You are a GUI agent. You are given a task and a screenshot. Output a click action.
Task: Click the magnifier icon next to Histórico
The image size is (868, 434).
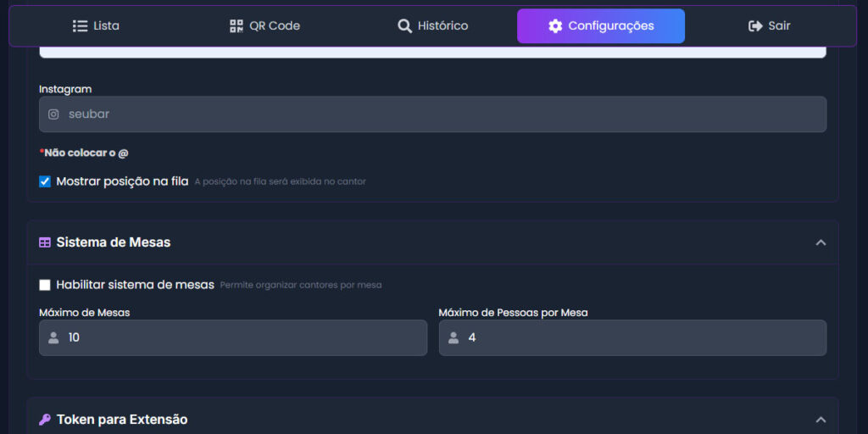pos(405,26)
